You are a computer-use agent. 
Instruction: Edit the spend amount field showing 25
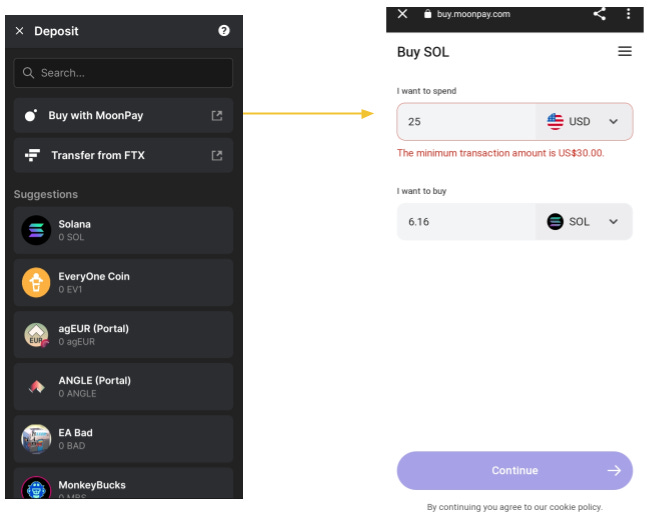[466, 122]
